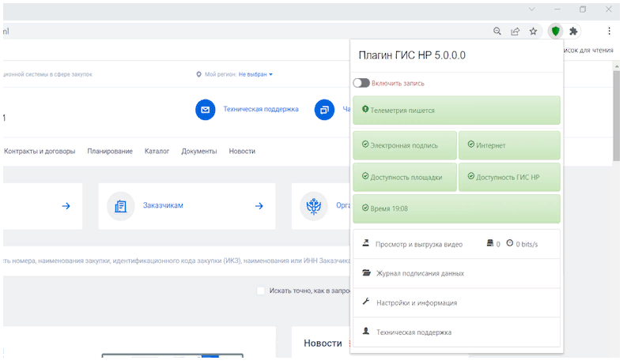The height and width of the screenshot is (364, 627).
Task: Select the Документы menu item
Action: tap(198, 151)
